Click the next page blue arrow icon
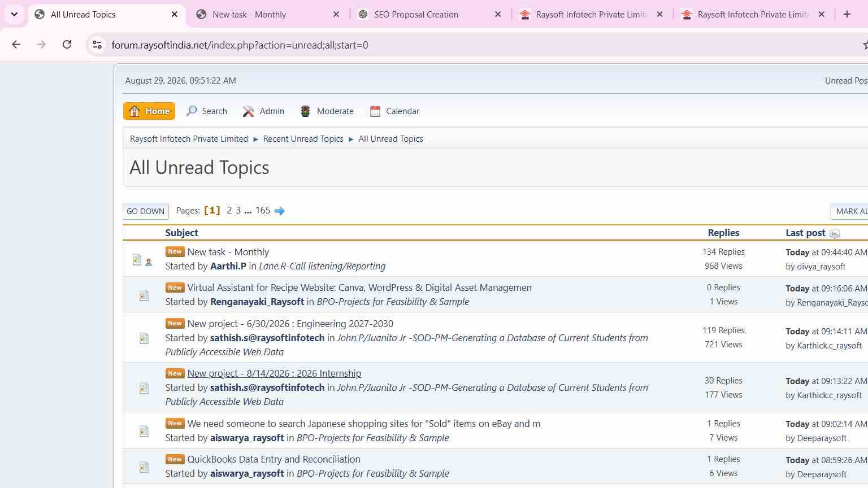Screen dimensions: 868x488 (x=279, y=211)
